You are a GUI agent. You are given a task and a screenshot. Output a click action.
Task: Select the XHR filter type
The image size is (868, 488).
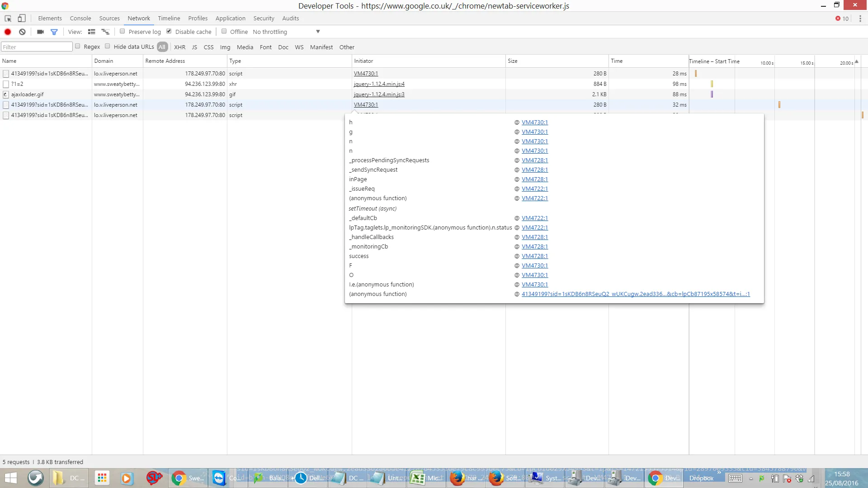[179, 47]
